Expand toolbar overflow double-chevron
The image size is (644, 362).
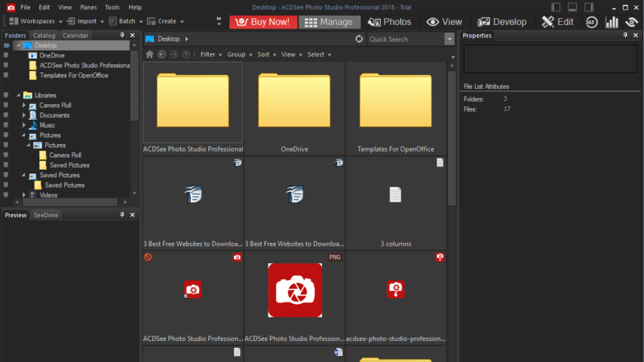tap(219, 21)
